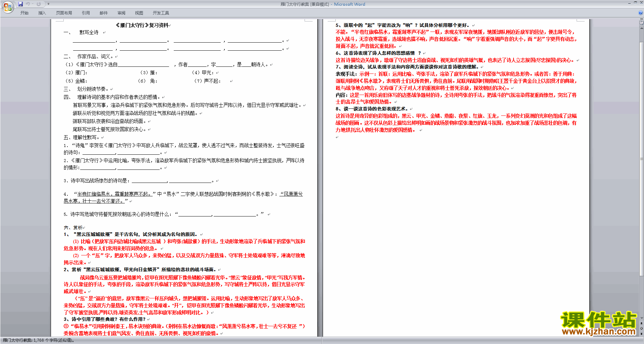644x344 pixels.
Task: Open the round Office button menu
Action: pyautogui.click(x=7, y=7)
